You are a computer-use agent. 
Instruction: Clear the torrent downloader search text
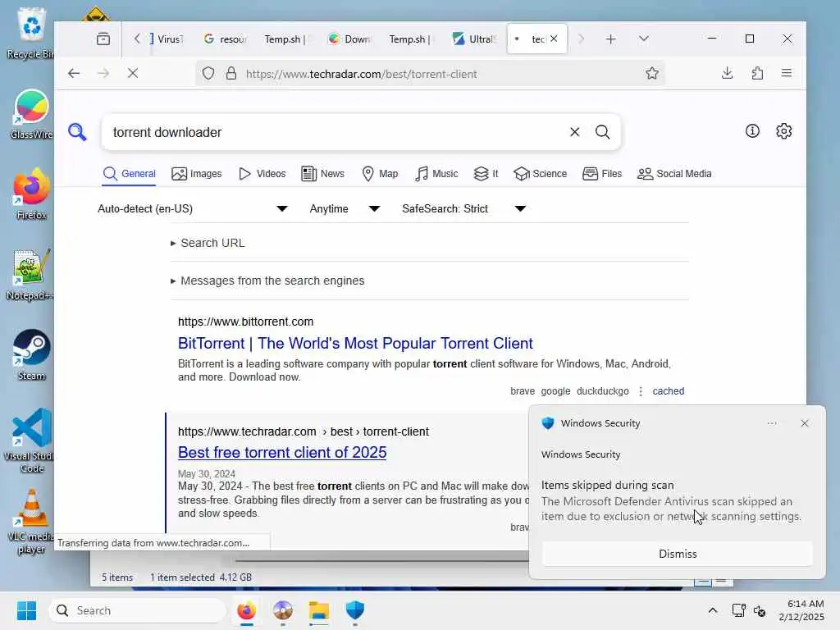pyautogui.click(x=574, y=132)
